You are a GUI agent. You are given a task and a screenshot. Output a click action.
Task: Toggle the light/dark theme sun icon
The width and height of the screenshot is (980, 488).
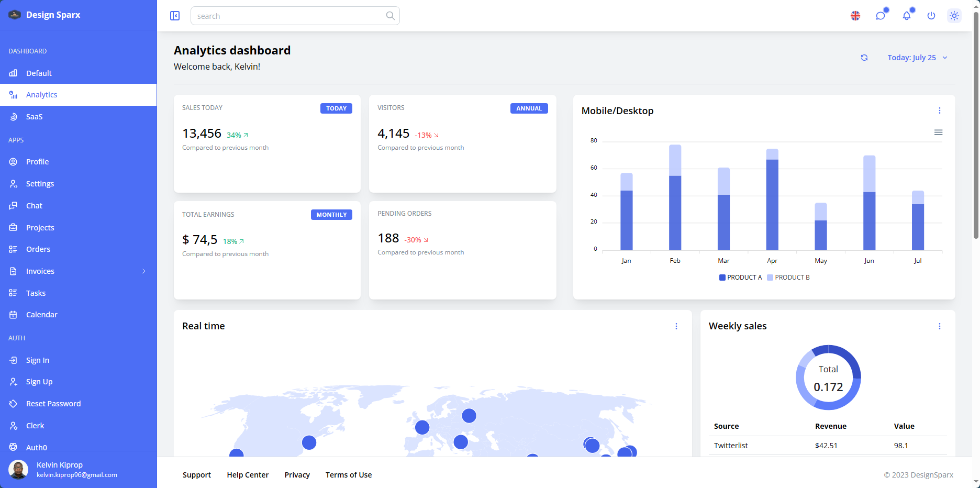(x=954, y=16)
